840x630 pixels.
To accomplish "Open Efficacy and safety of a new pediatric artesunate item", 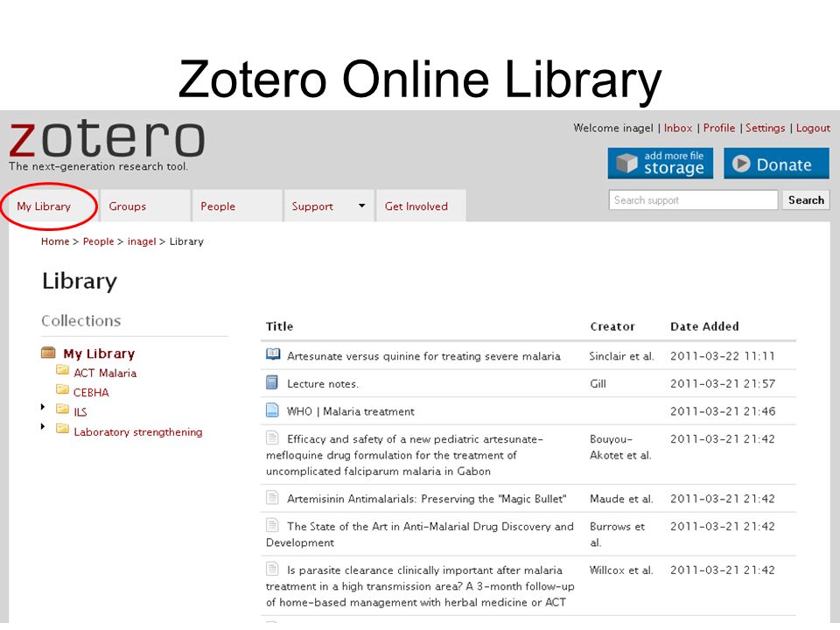I will (404, 455).
